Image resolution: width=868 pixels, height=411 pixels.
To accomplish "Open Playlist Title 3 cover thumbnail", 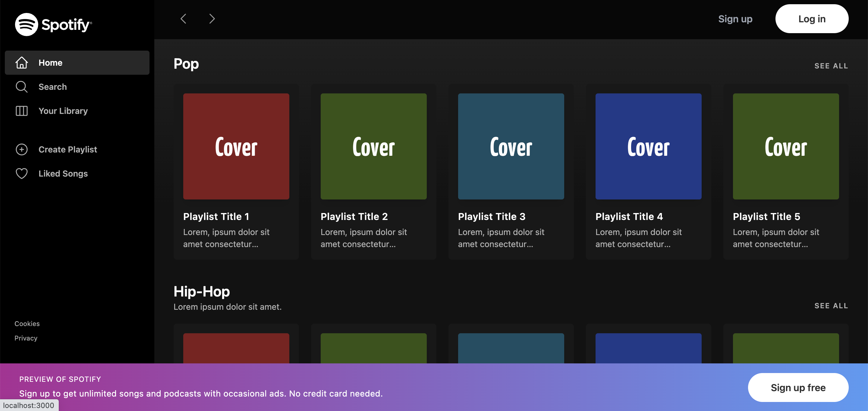I will pos(511,146).
